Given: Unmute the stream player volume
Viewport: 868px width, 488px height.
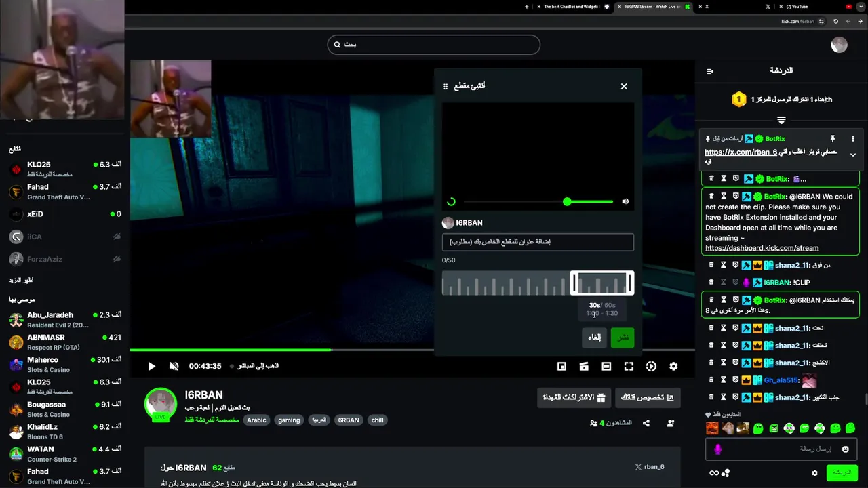Looking at the screenshot, I should coord(174,366).
